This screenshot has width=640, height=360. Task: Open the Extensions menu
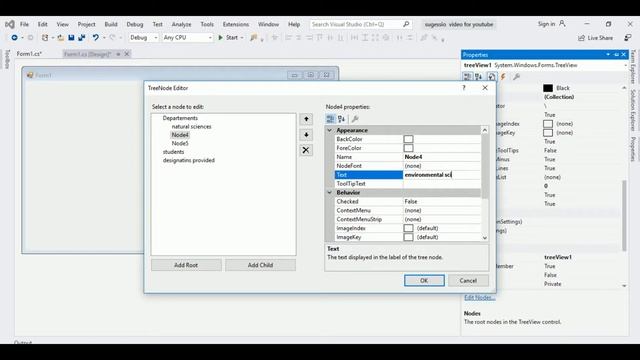click(236, 24)
